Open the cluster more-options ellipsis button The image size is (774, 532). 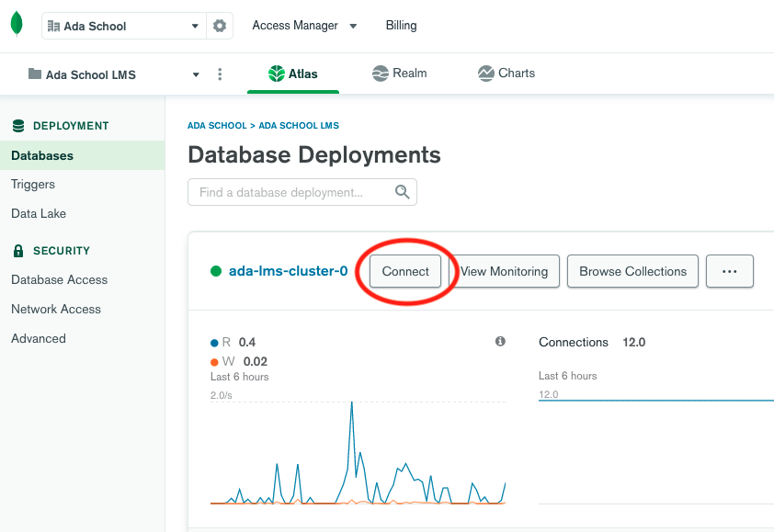(x=730, y=271)
